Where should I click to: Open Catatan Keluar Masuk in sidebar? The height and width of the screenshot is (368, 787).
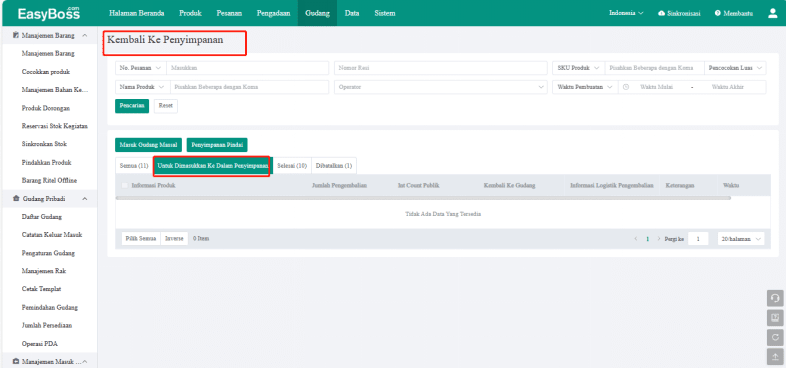pos(52,235)
